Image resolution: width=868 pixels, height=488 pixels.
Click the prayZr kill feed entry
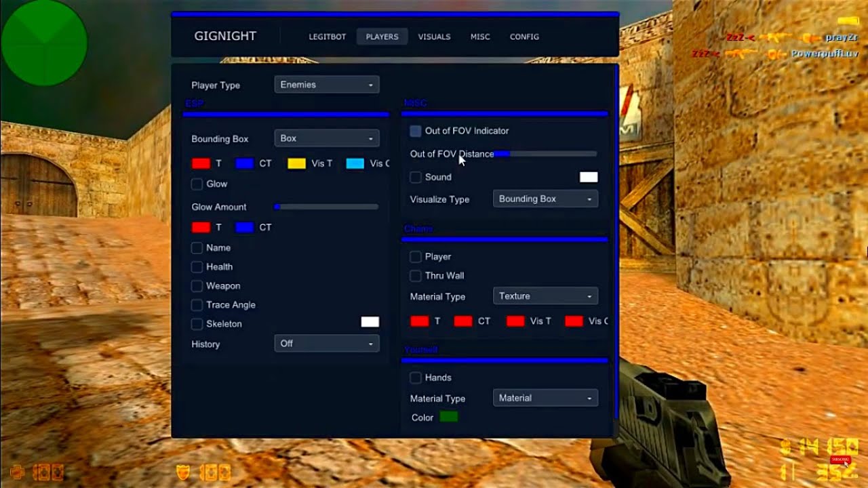click(x=792, y=37)
